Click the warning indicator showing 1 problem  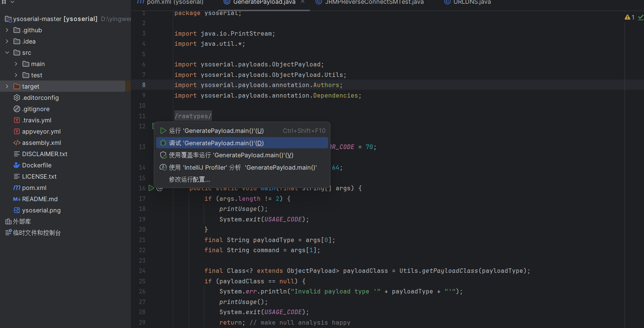[x=630, y=17]
